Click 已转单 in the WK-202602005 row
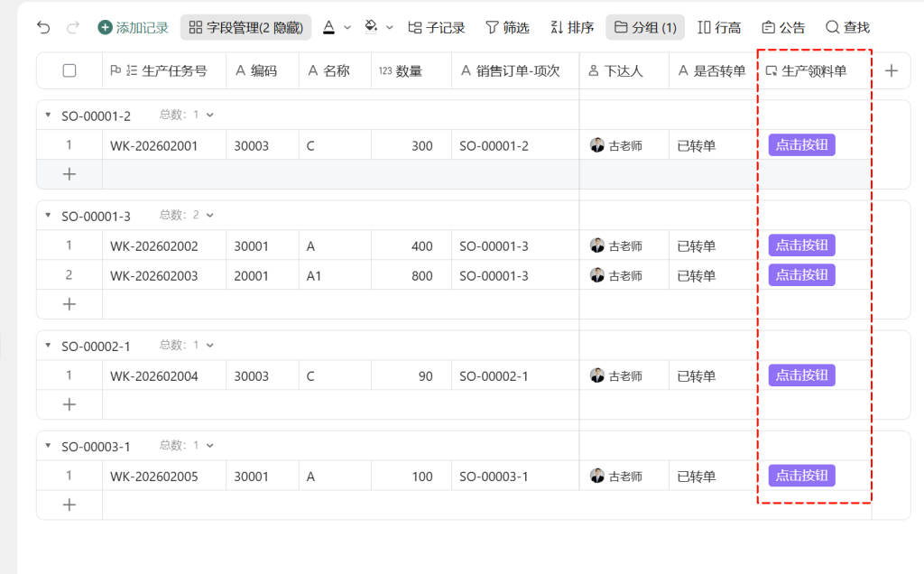 click(697, 477)
